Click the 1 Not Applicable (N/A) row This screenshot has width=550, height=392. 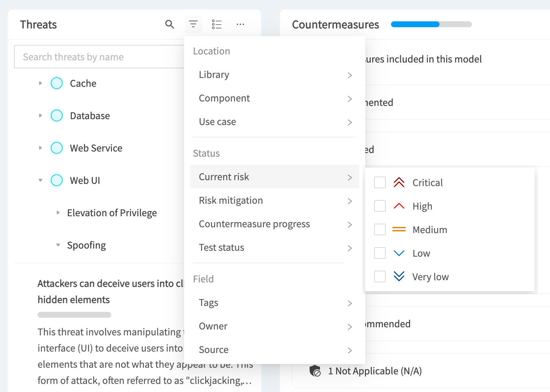click(421, 371)
